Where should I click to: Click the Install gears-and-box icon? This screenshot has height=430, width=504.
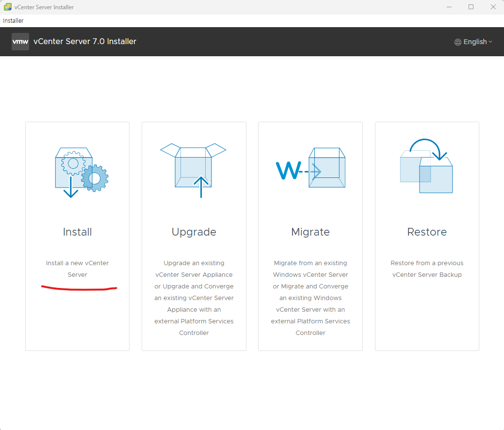(x=82, y=173)
